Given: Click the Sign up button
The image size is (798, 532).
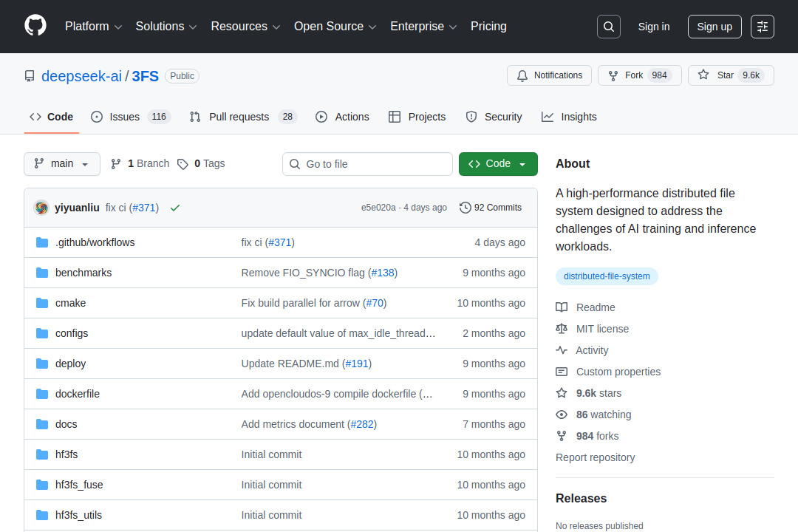Looking at the screenshot, I should point(714,26).
